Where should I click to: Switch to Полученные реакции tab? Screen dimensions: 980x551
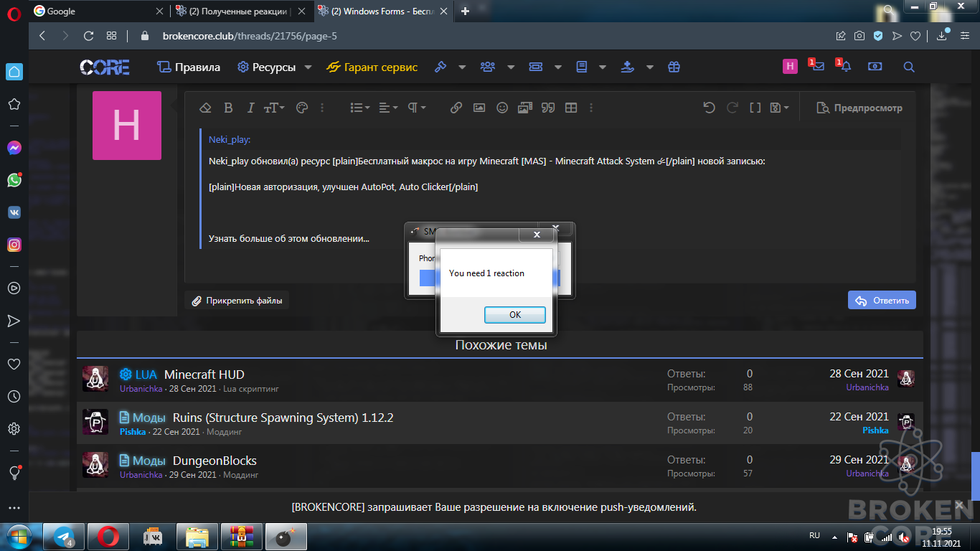tap(242, 11)
